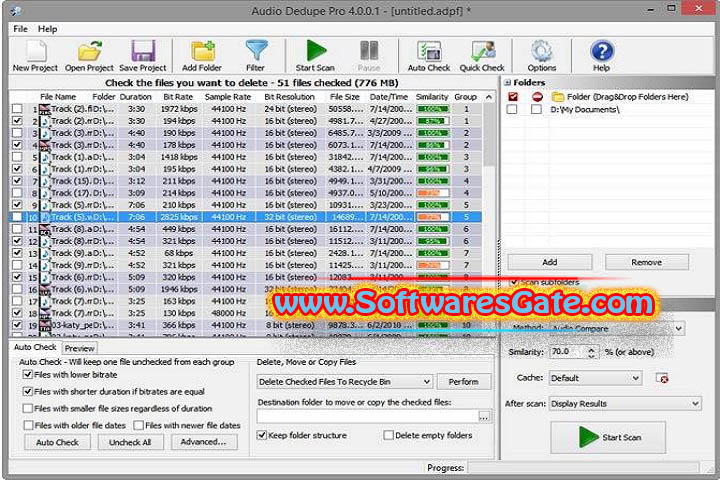Click the New Project toolbar icon

point(35,56)
